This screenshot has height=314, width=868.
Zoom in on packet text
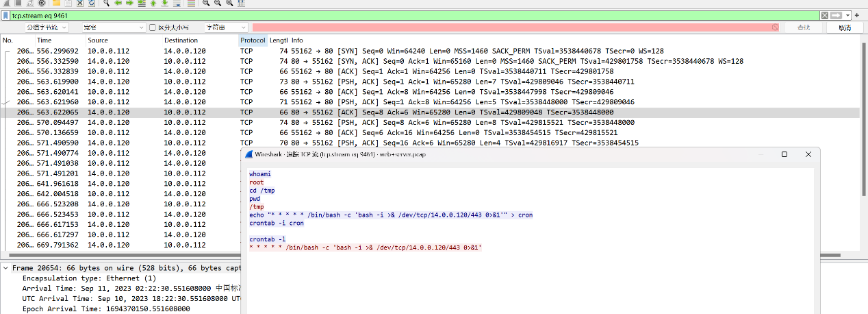coord(206,3)
